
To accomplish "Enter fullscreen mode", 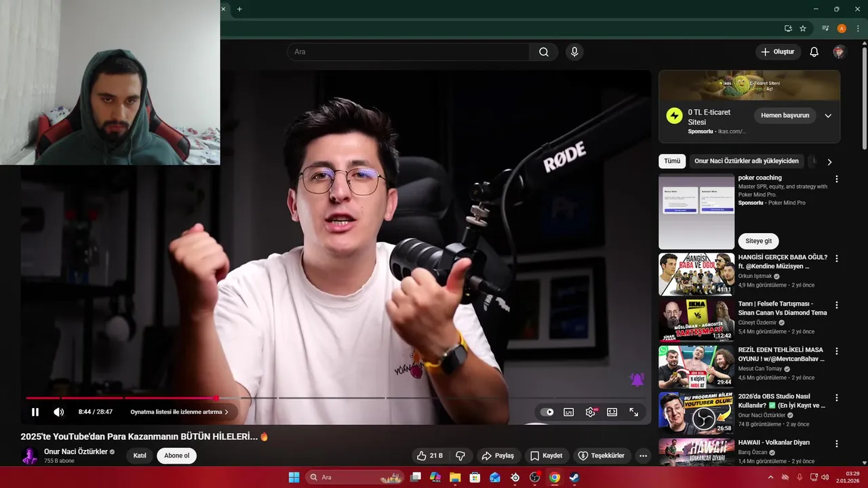I will click(634, 412).
